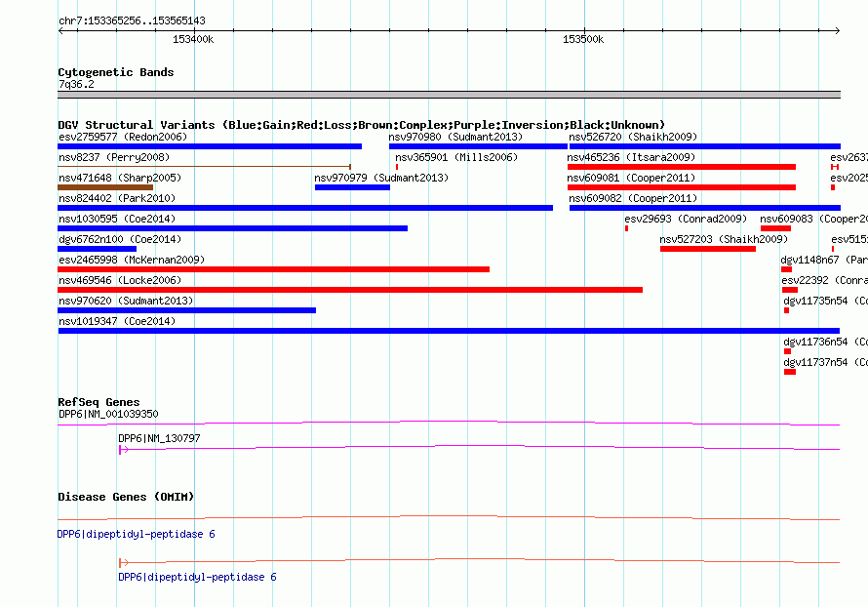Open nsv471648 (Sharp2005) variant
The image size is (868, 607).
click(x=120, y=178)
